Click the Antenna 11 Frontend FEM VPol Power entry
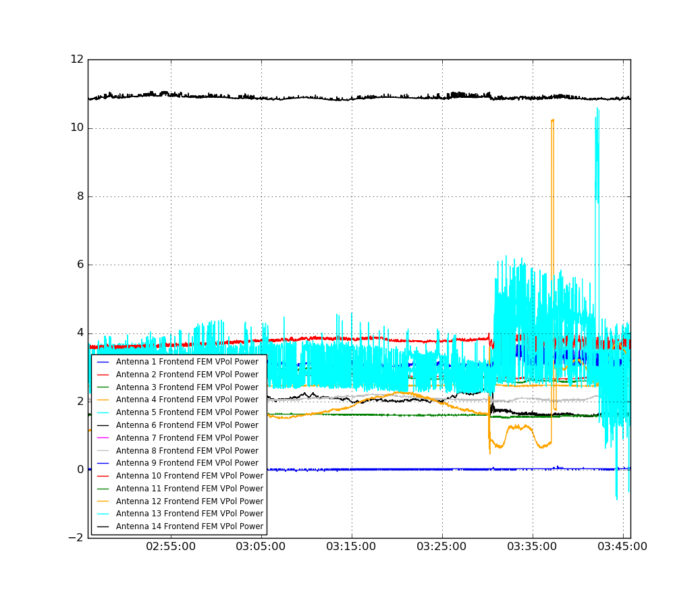 tap(180, 489)
